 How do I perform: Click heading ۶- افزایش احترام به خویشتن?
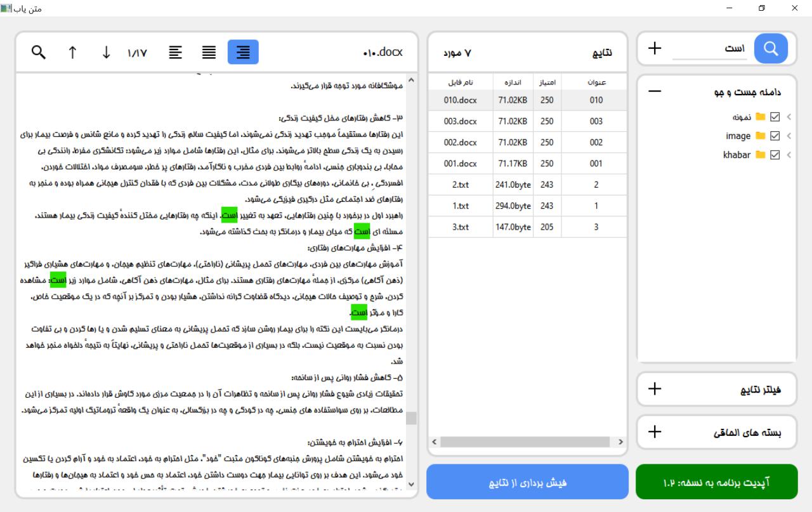357,442
